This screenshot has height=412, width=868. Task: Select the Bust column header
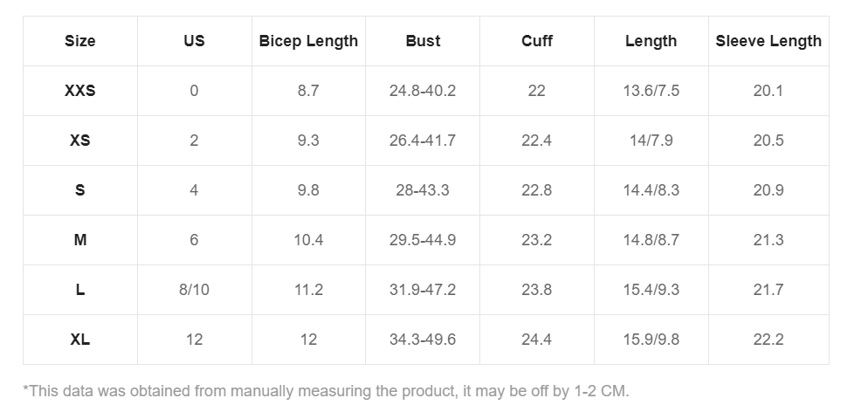423,41
